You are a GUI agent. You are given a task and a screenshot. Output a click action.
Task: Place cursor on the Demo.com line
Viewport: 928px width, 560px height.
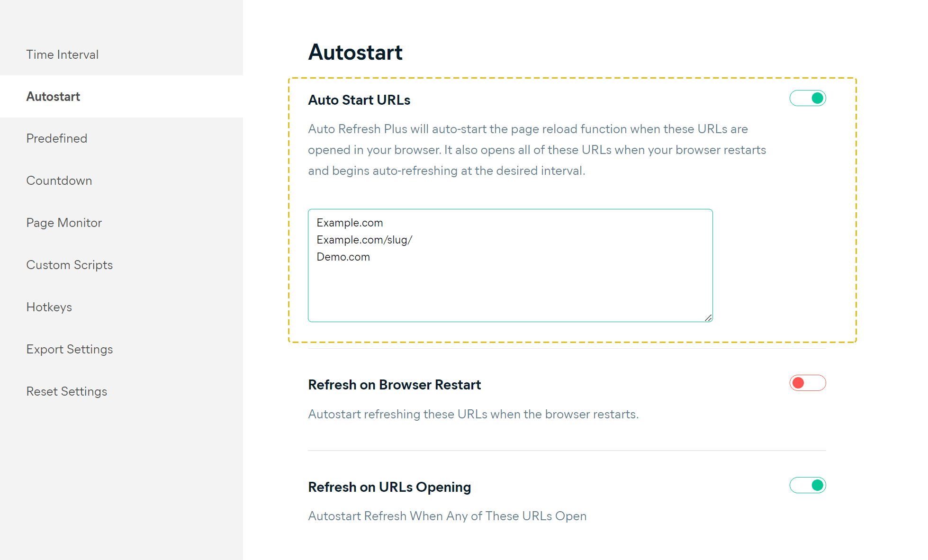click(x=343, y=257)
